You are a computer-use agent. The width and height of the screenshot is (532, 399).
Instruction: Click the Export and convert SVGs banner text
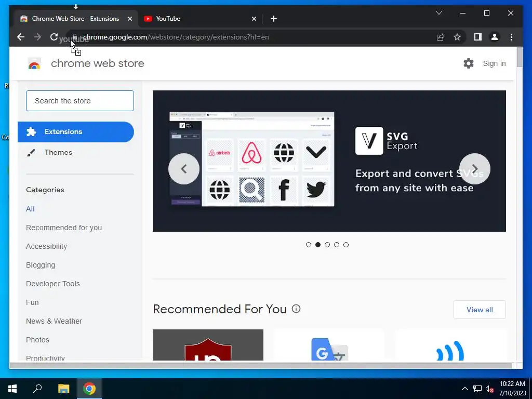[x=419, y=180]
